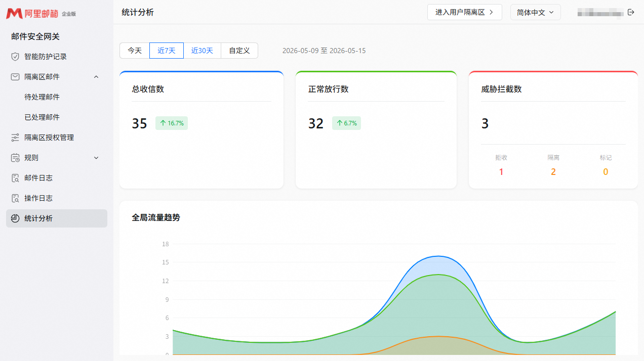Click the shield icon beside 智能防护记录
This screenshot has height=361, width=644.
(x=15, y=57)
